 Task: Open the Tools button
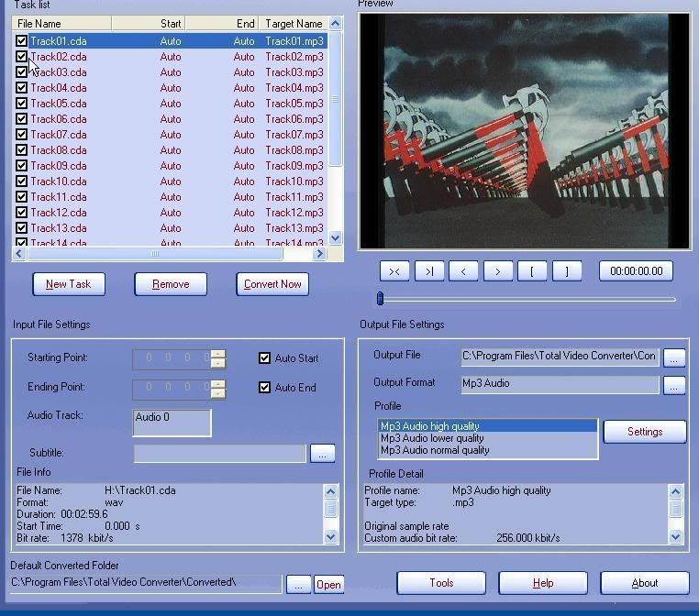441,583
